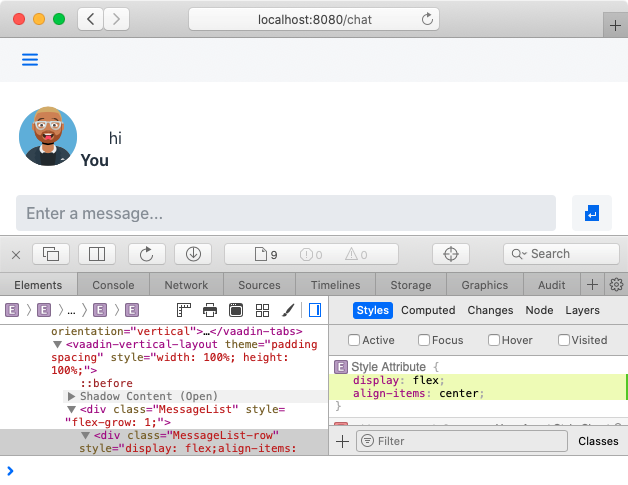
Task: Reload page using the inspector reload icon
Action: (x=146, y=254)
